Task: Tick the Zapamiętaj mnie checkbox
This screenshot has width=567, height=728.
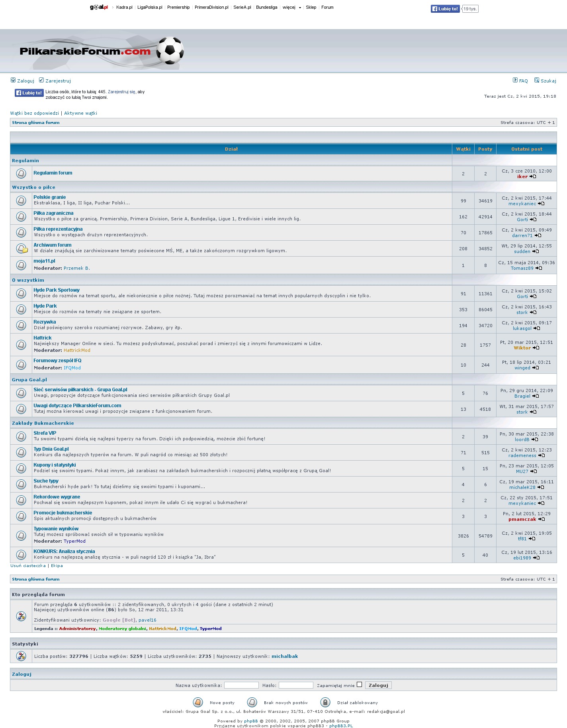Action: pyautogui.click(x=359, y=685)
